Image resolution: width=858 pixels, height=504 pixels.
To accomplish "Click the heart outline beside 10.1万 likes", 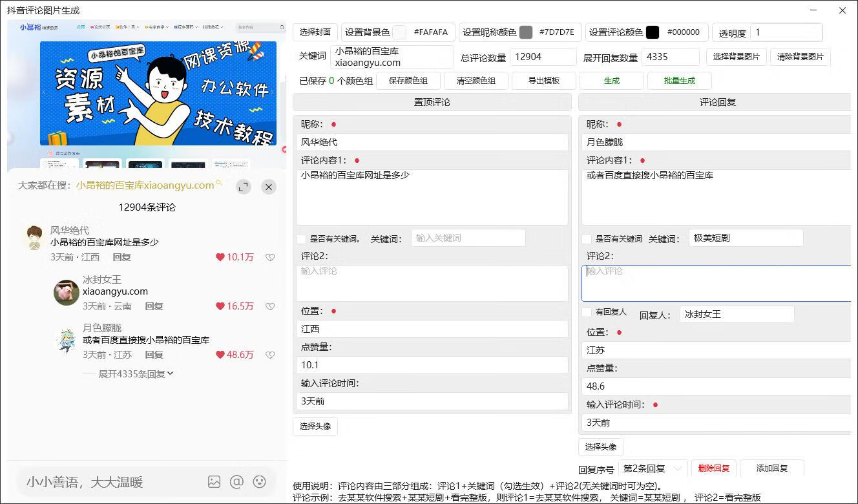I will pyautogui.click(x=270, y=257).
